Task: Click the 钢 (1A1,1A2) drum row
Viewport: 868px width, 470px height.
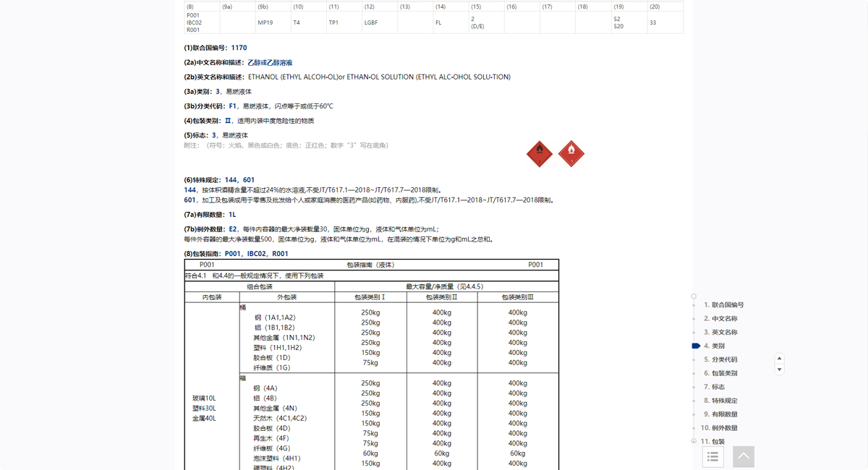Action: pyautogui.click(x=274, y=317)
